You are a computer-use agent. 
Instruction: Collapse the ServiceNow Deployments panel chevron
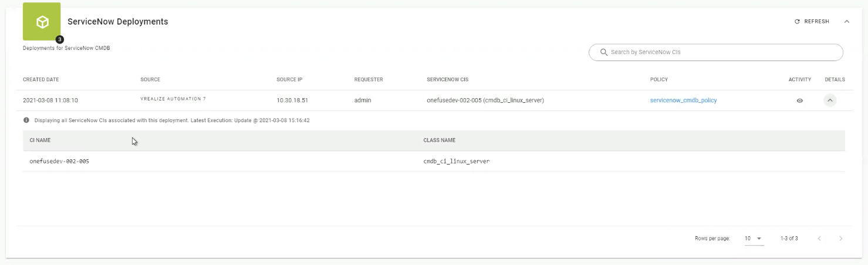click(x=847, y=22)
